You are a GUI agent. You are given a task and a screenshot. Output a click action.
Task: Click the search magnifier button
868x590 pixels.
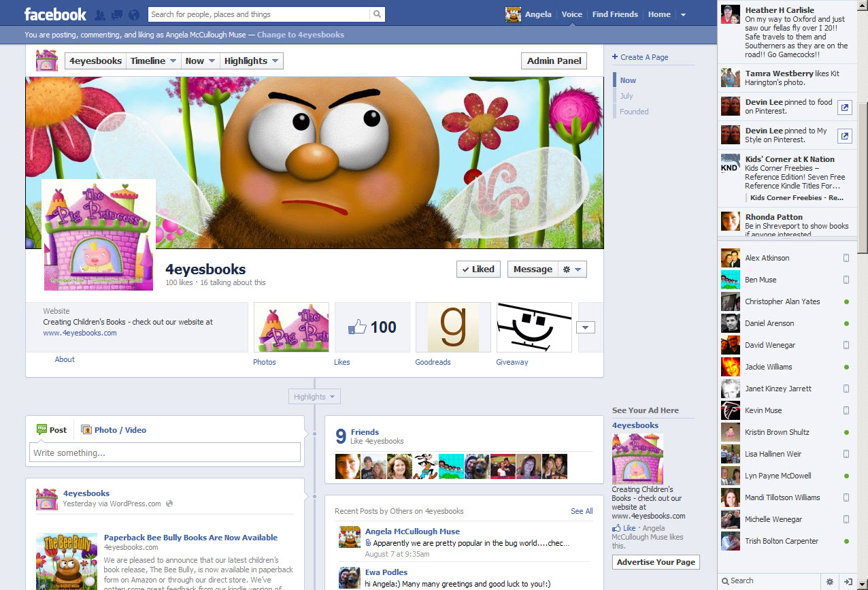(x=377, y=14)
